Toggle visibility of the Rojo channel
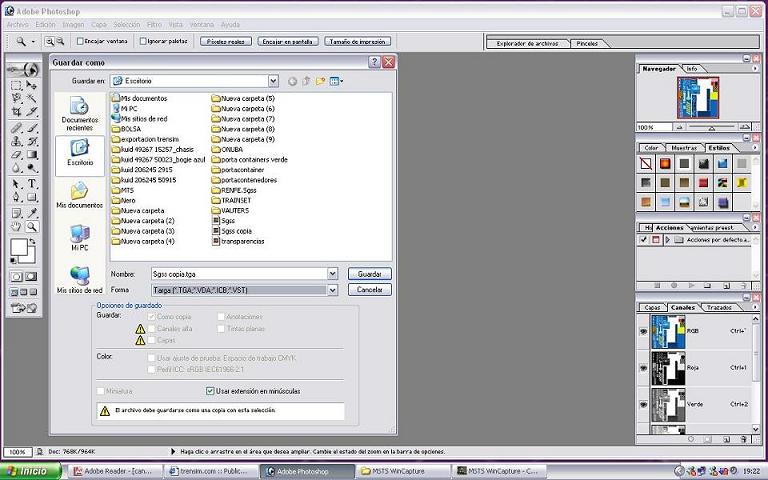 pos(643,368)
